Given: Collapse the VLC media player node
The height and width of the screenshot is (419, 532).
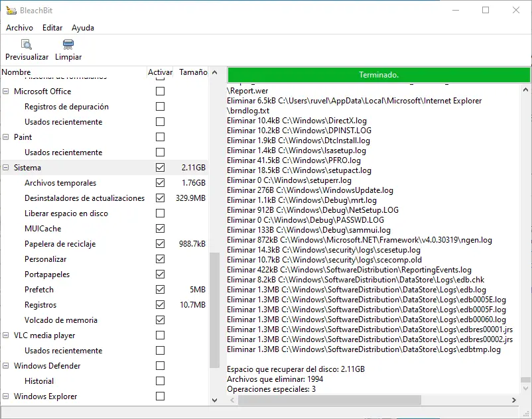Looking at the screenshot, I should (x=6, y=335).
